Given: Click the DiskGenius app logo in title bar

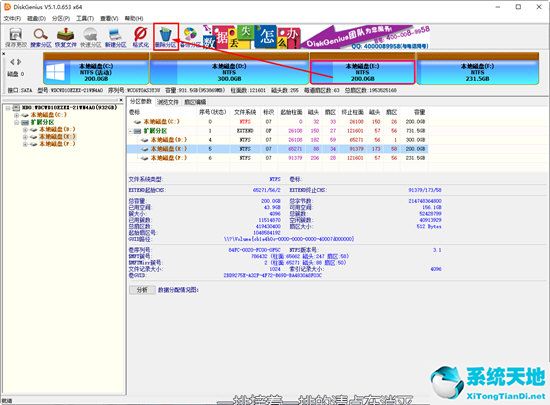Looking at the screenshot, I should pyautogui.click(x=7, y=7).
